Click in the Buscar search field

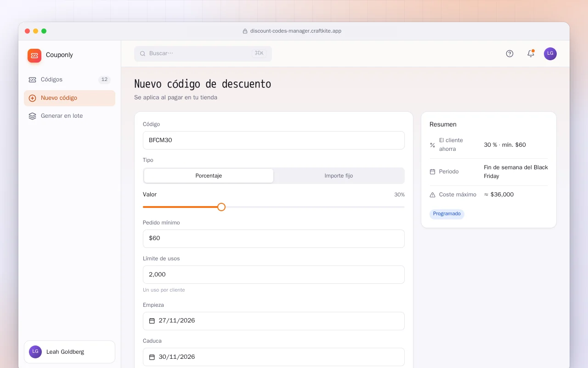[x=203, y=53]
